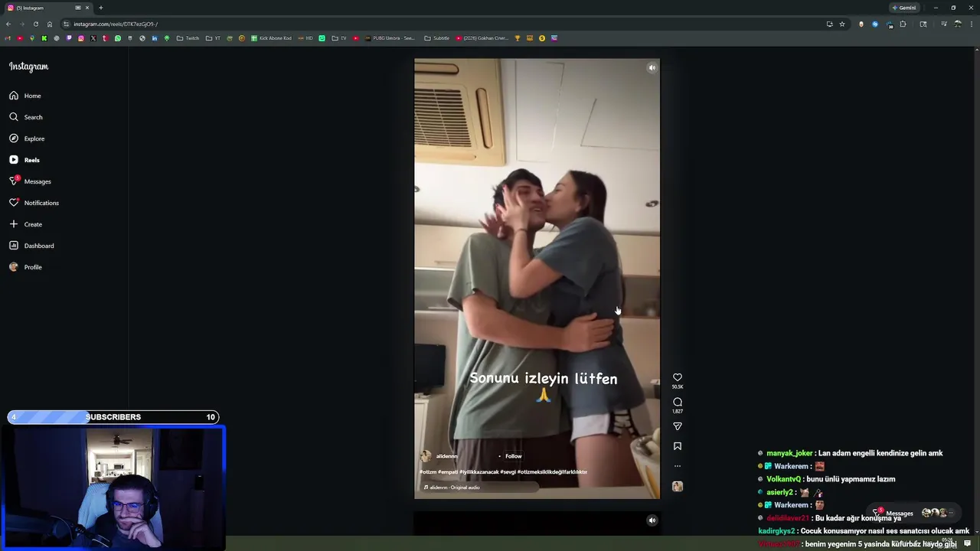Open the HD bookmark

click(305, 38)
